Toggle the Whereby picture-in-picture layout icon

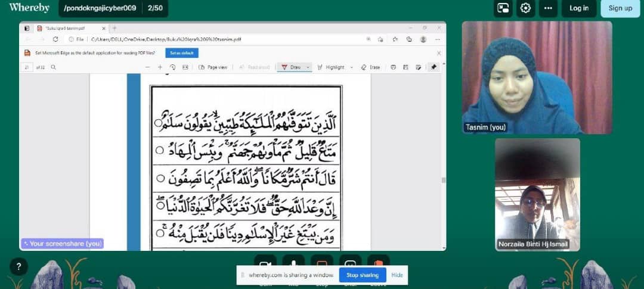coord(503,8)
